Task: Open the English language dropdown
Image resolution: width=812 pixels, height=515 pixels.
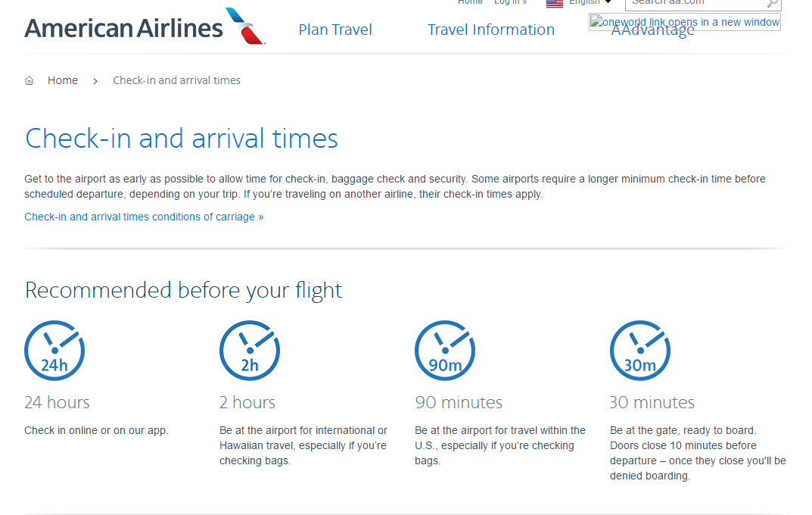Action: 590,2
